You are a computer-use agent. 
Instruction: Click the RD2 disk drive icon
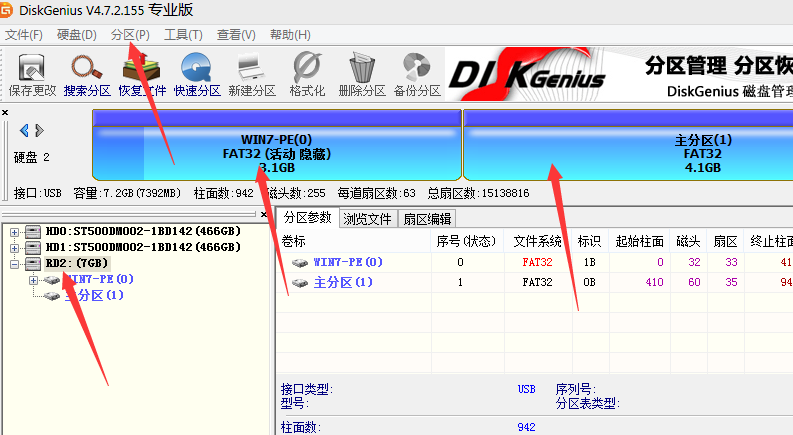[x=33, y=264]
